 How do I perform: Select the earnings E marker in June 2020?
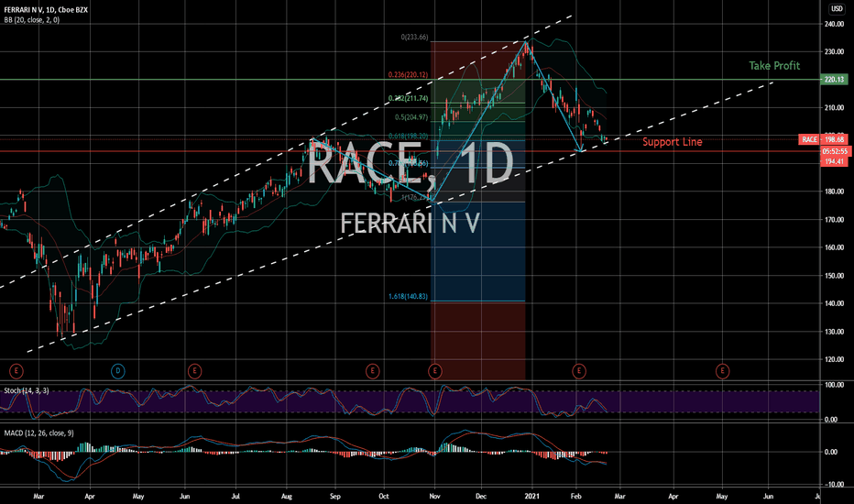point(194,372)
